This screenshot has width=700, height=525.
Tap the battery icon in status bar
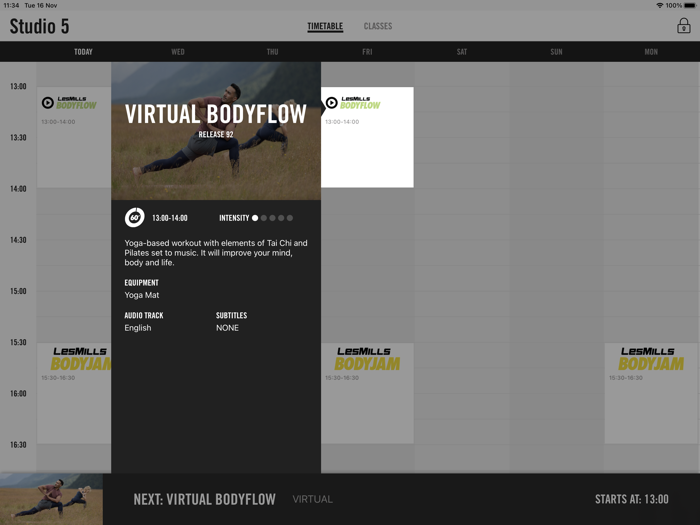690,5
